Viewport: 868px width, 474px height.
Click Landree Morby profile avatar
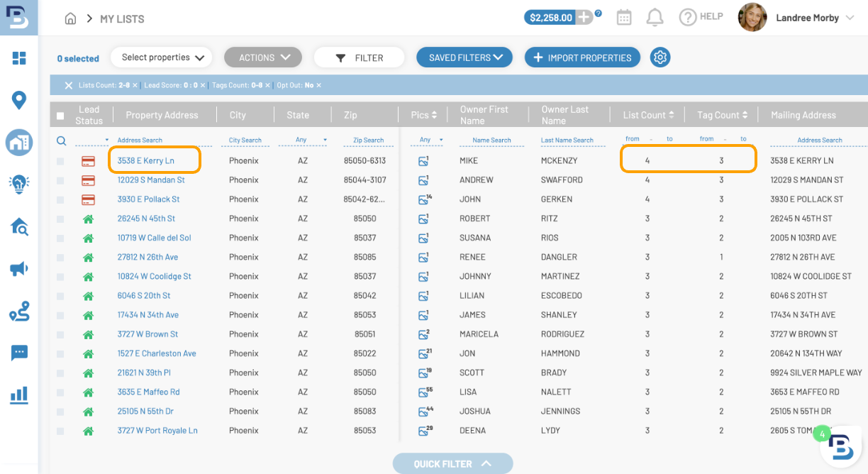[x=752, y=17]
